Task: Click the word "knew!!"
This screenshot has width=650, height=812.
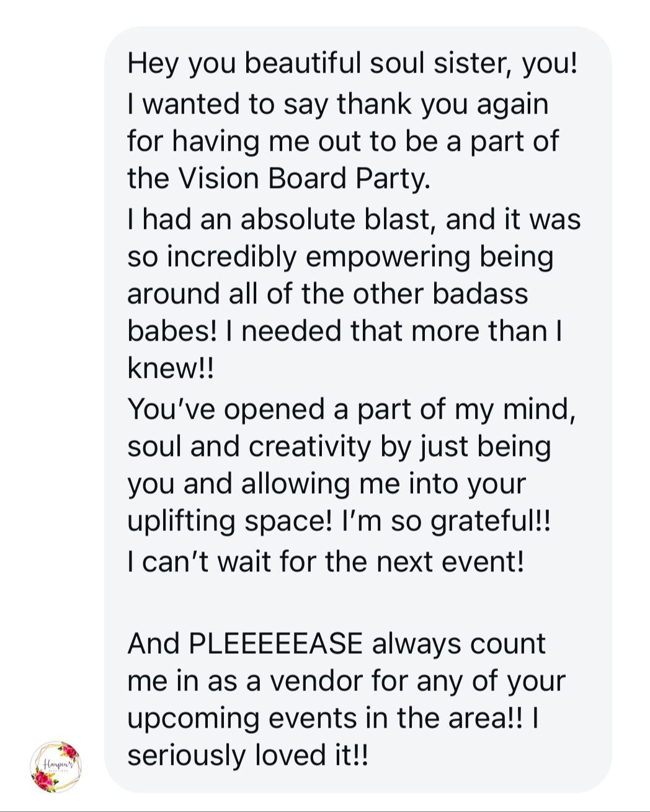Action: [x=170, y=368]
